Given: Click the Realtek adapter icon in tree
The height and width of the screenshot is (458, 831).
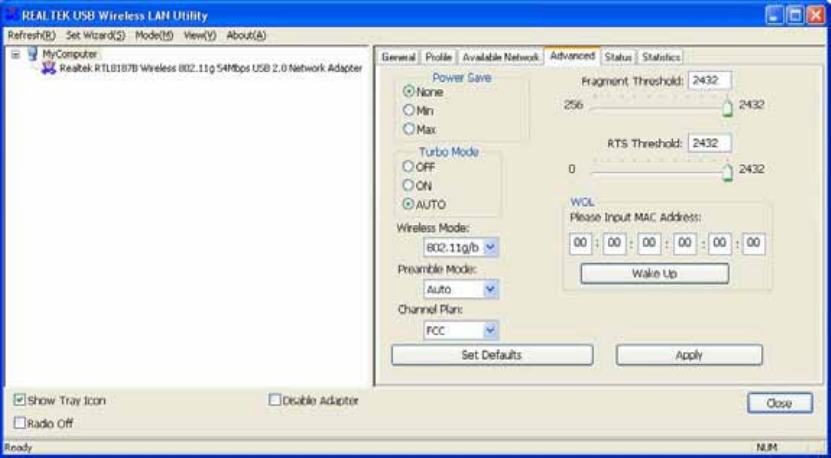Looking at the screenshot, I should 49,68.
